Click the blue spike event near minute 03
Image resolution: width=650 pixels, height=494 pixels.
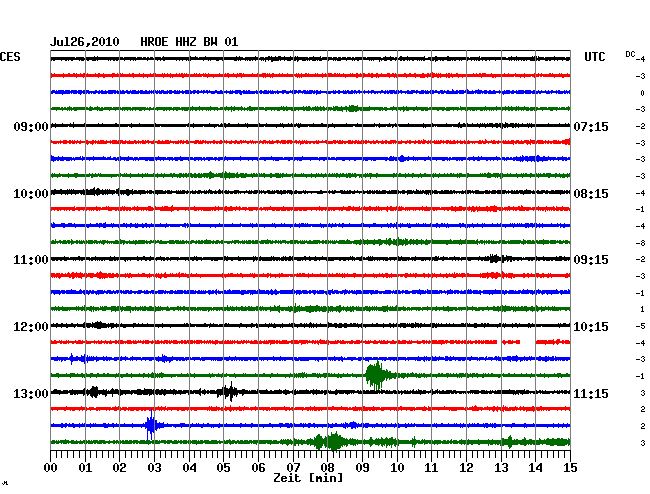tap(152, 425)
